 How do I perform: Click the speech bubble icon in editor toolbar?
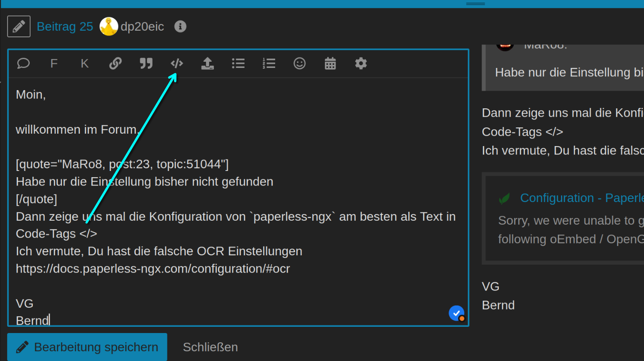pyautogui.click(x=23, y=63)
